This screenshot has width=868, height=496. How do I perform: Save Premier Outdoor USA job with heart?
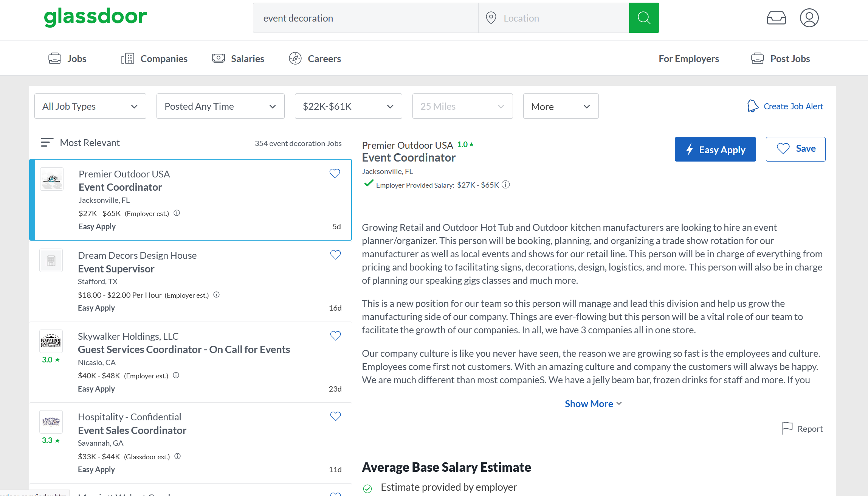335,173
